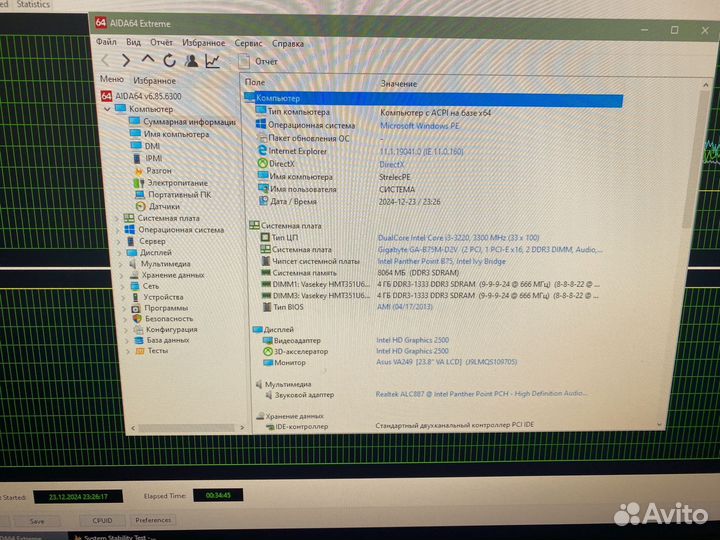Image resolution: width=720 pixels, height=540 pixels.
Task: Open the graph chart icon in toolbar
Action: [x=212, y=61]
